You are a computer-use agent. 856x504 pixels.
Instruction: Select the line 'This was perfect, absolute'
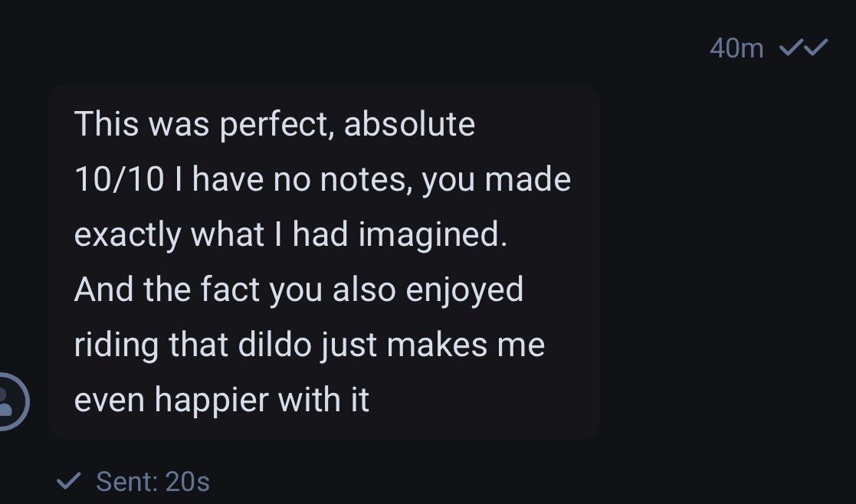274,124
